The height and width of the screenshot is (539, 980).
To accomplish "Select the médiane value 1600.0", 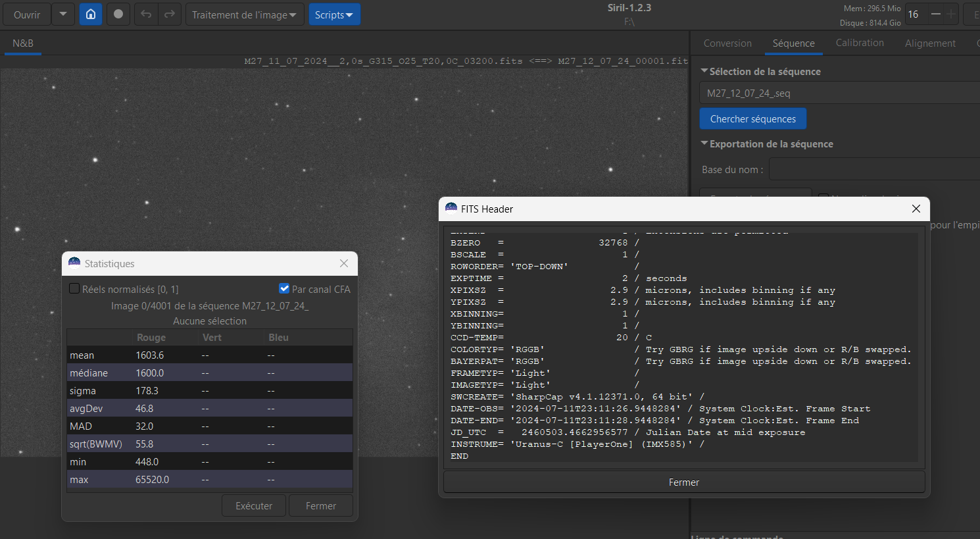I will tap(150, 372).
